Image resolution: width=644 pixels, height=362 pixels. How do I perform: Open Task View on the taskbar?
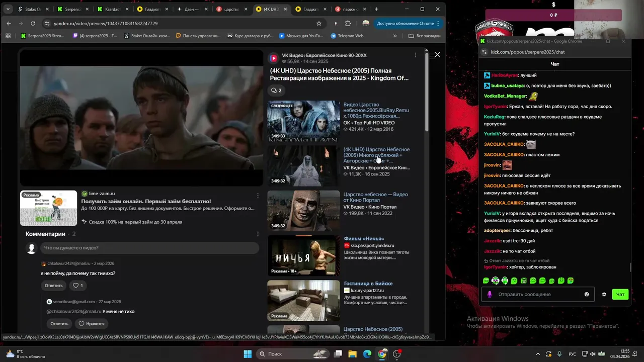[x=339, y=354]
